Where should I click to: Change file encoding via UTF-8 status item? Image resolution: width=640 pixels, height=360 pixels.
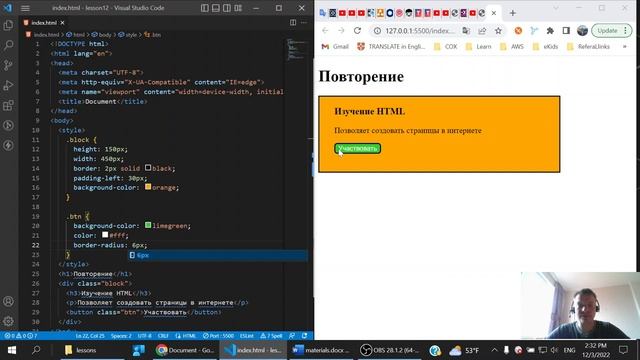tap(144, 336)
